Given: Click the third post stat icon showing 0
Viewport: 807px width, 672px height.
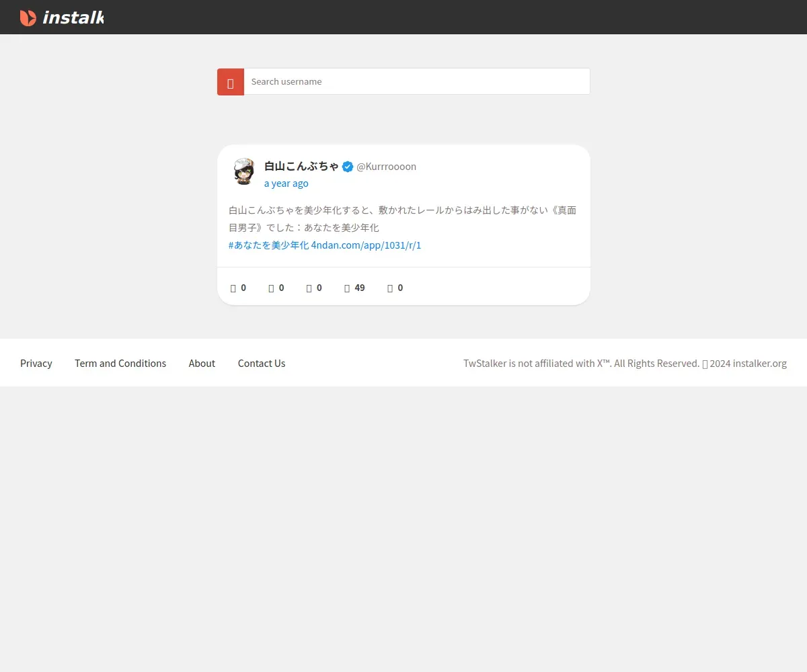Looking at the screenshot, I should [x=309, y=288].
